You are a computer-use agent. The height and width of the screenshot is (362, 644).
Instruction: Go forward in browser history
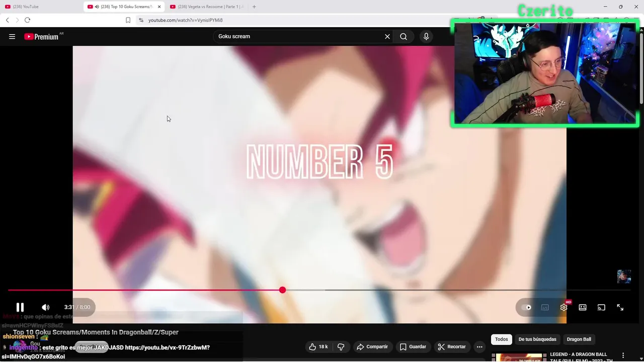click(x=17, y=20)
